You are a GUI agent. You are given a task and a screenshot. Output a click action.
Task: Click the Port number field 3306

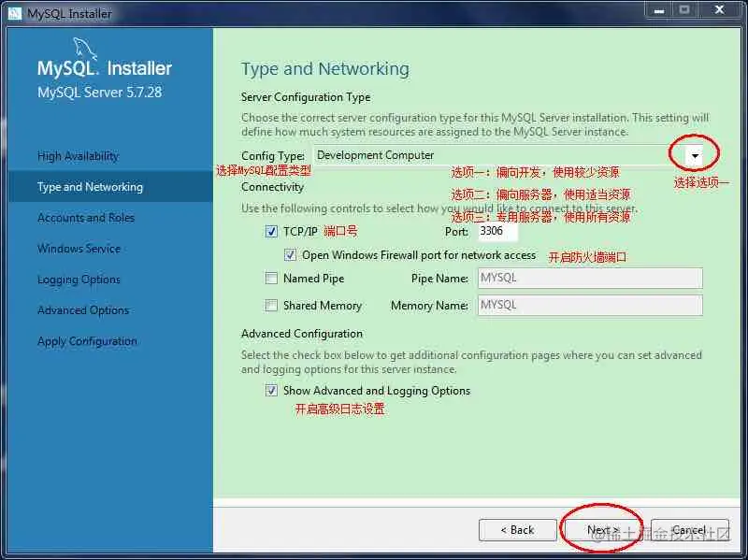tap(497, 231)
